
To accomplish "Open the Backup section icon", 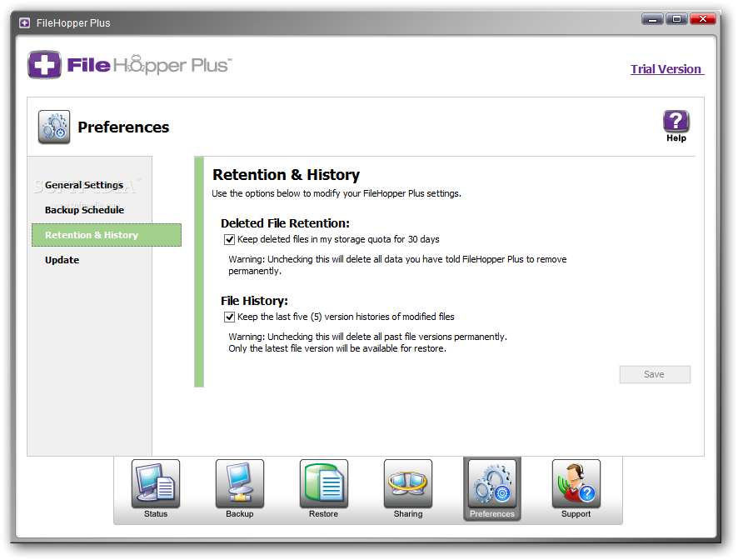I will [240, 484].
